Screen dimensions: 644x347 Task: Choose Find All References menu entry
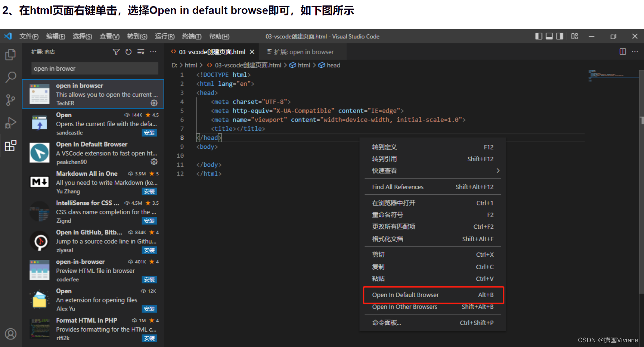pos(433,187)
